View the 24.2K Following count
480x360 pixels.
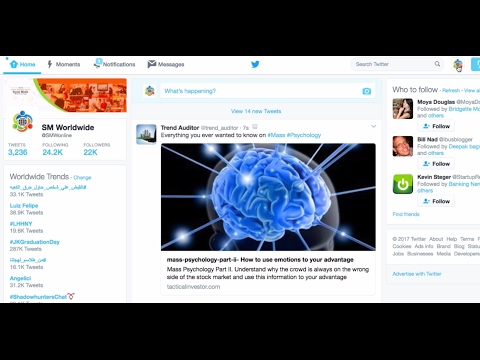click(x=55, y=149)
